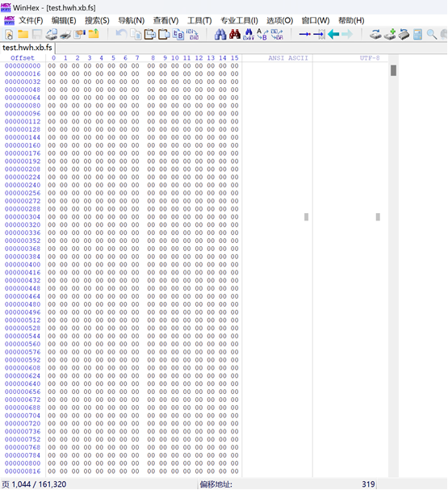
Task: Click the Undo curved arrow icon
Action: (121, 34)
